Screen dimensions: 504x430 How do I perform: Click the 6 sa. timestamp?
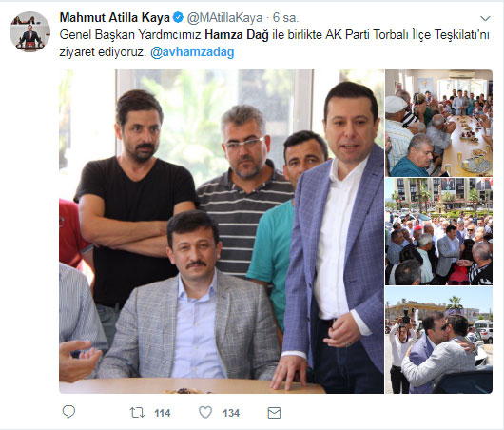point(285,18)
